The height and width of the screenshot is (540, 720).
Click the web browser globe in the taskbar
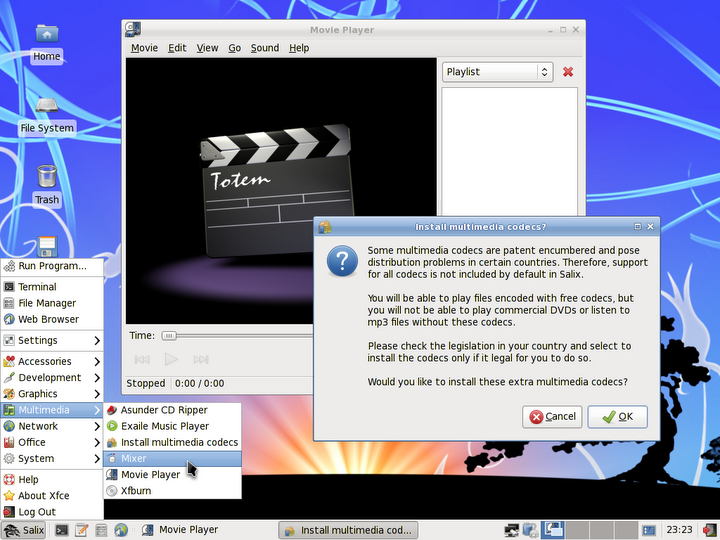tap(121, 530)
